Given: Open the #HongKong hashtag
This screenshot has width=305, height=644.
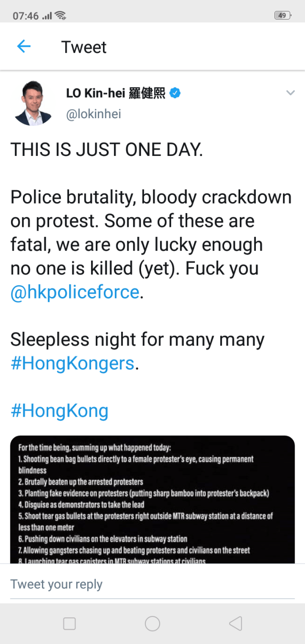Looking at the screenshot, I should pos(60,411).
